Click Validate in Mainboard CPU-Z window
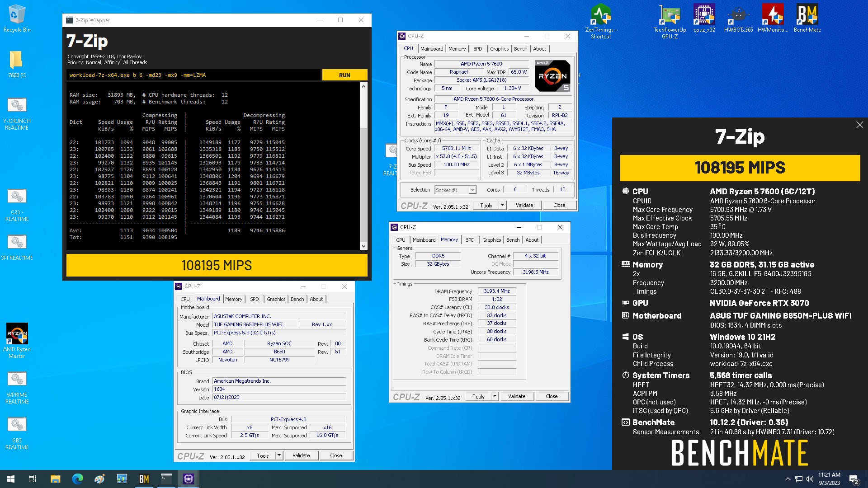868x488 pixels. pyautogui.click(x=301, y=455)
